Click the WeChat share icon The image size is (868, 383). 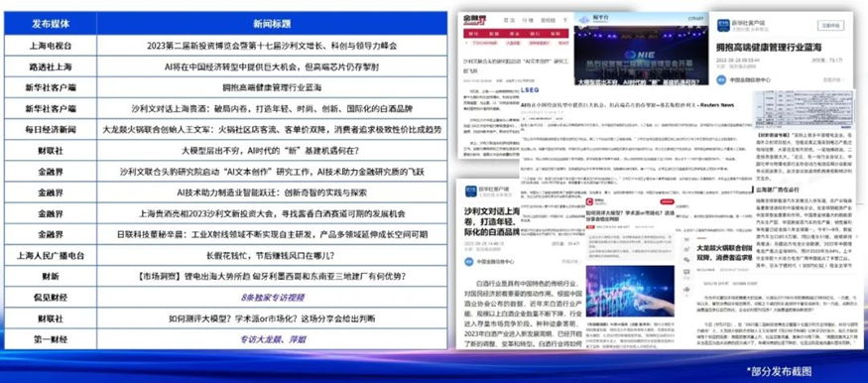point(686,259)
